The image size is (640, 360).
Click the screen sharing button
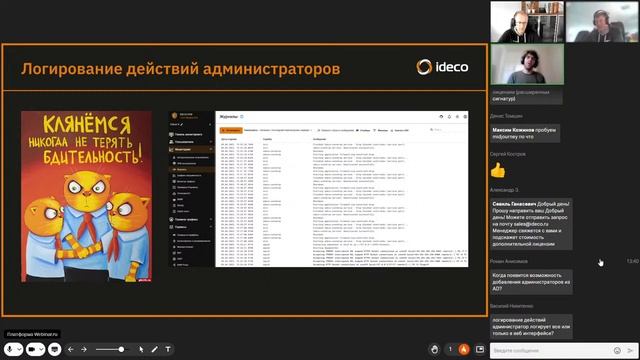(54, 349)
